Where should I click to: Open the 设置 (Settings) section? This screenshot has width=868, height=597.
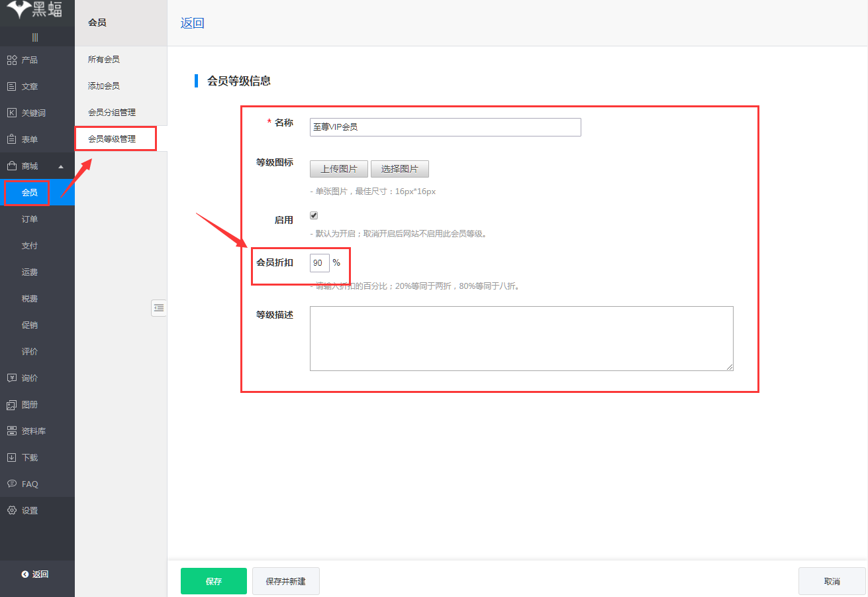click(x=29, y=510)
